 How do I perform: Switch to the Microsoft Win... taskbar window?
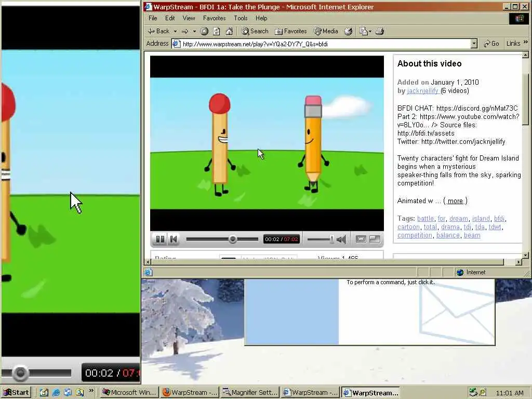pyautogui.click(x=129, y=393)
